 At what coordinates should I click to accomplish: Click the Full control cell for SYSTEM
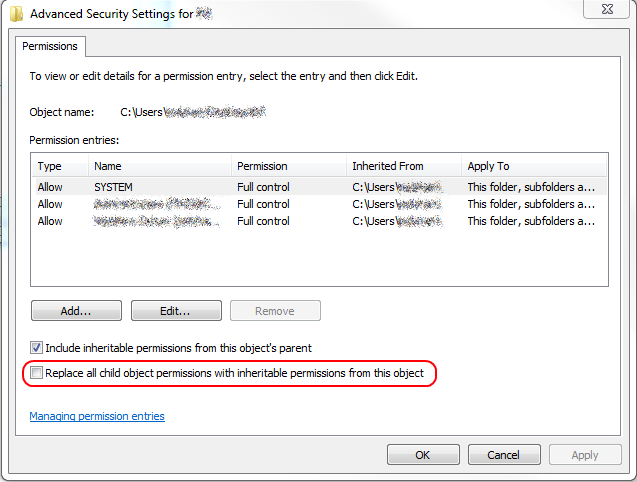tap(264, 187)
